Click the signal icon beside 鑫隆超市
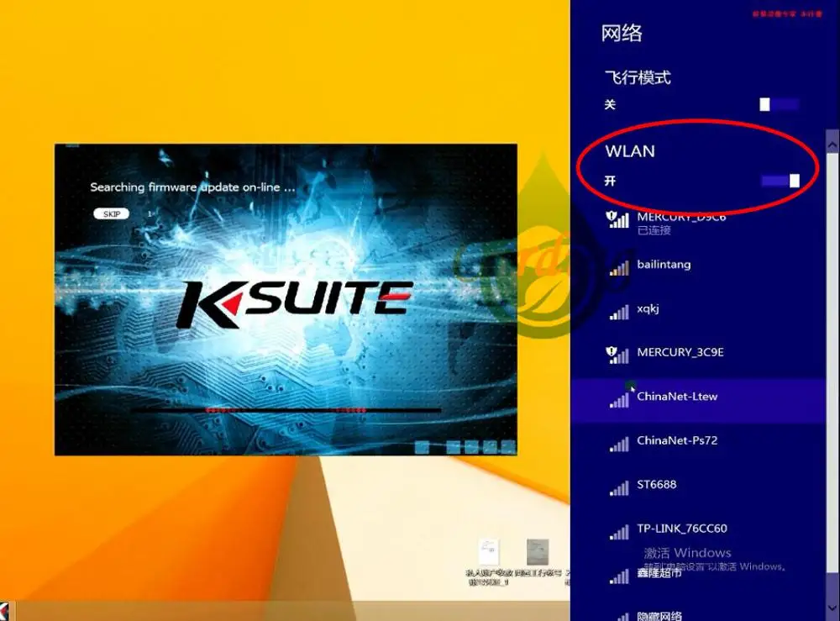Image resolution: width=840 pixels, height=621 pixels. click(619, 576)
